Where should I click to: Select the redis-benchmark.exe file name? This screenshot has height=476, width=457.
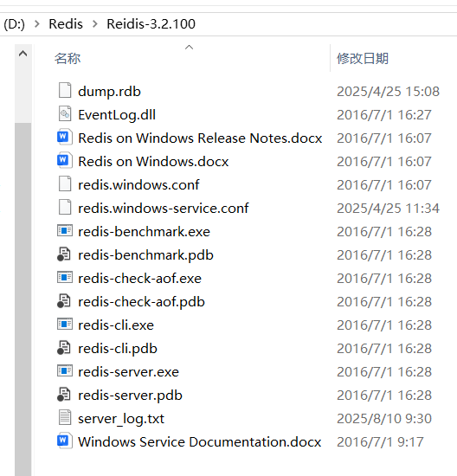tap(144, 232)
